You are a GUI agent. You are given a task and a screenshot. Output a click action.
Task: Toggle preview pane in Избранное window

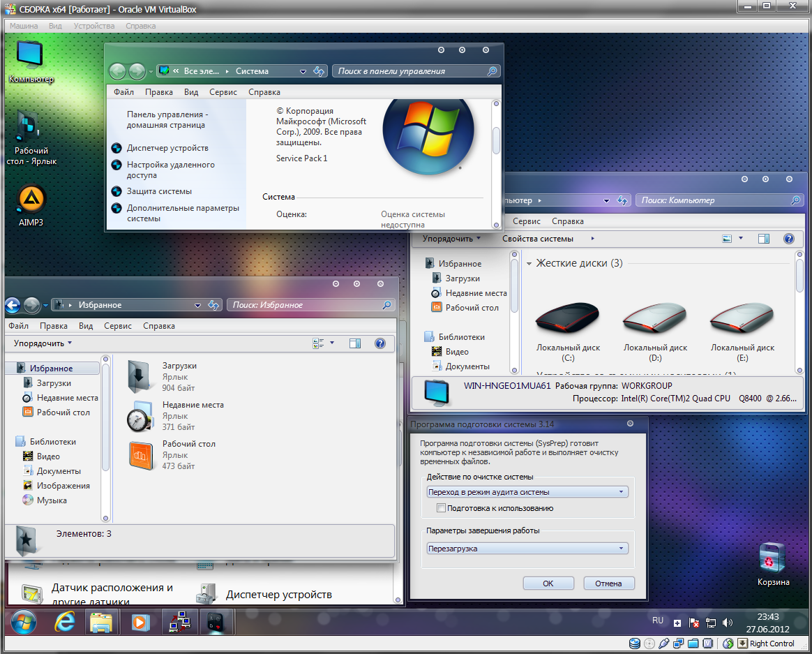tap(355, 343)
